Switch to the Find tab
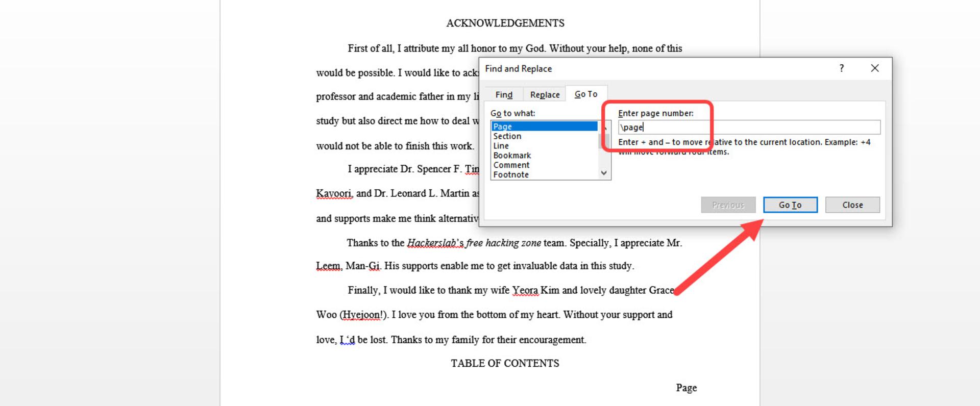The height and width of the screenshot is (406, 980). coord(504,94)
